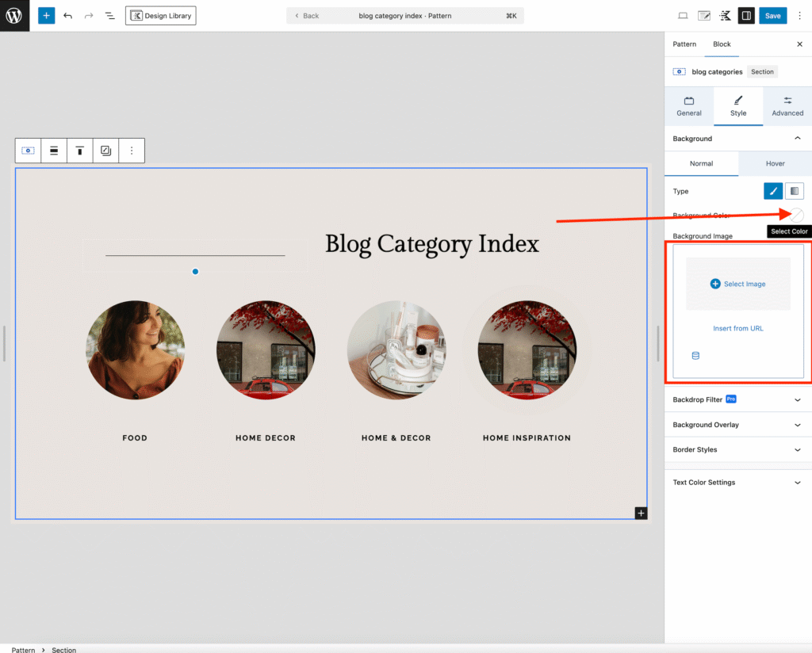Click the dynamic content database icon
This screenshot has height=653, width=812.
click(695, 356)
